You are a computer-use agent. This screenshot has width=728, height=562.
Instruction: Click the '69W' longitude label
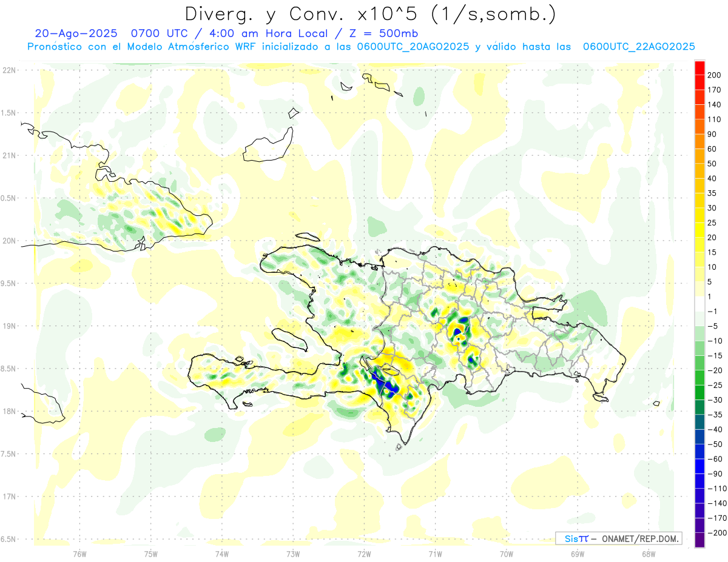click(577, 554)
